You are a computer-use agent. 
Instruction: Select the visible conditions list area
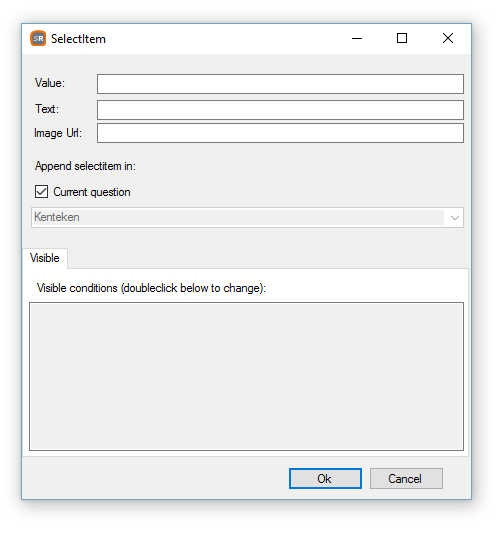click(x=246, y=377)
